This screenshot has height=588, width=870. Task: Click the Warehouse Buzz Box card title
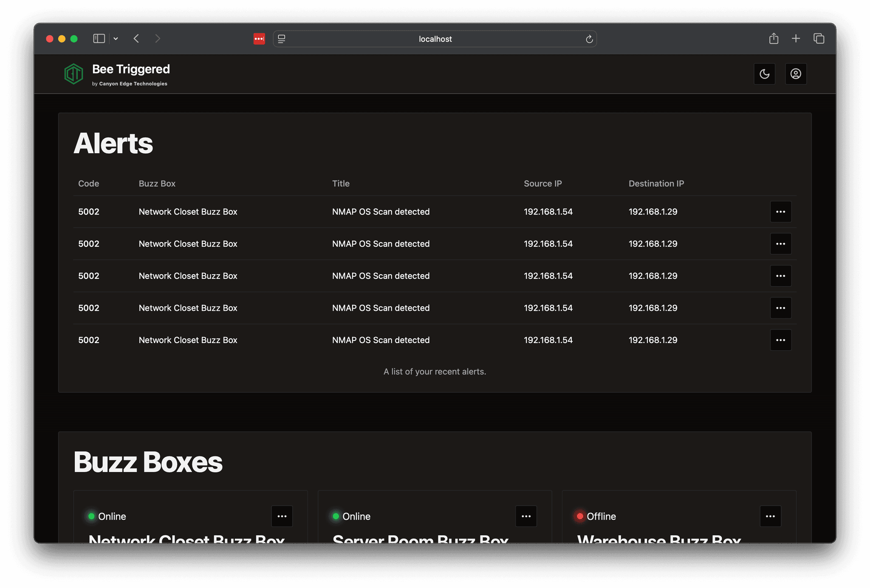point(659,538)
